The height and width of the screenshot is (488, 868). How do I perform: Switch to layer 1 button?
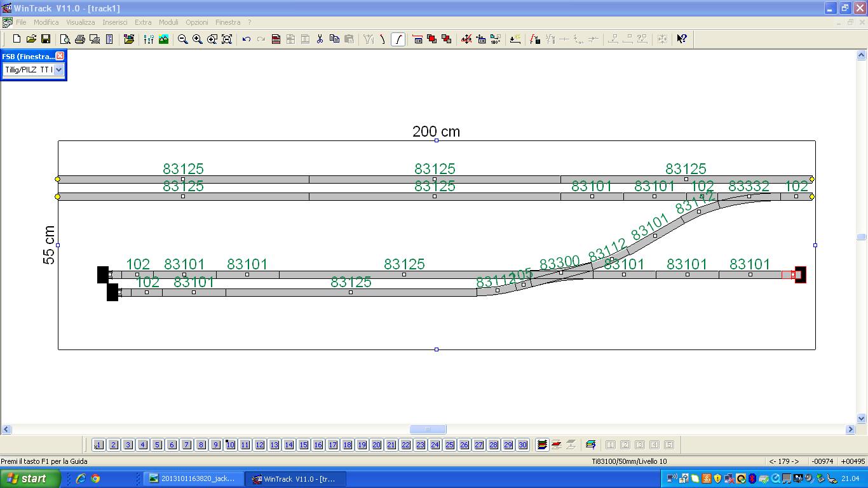pos(98,445)
